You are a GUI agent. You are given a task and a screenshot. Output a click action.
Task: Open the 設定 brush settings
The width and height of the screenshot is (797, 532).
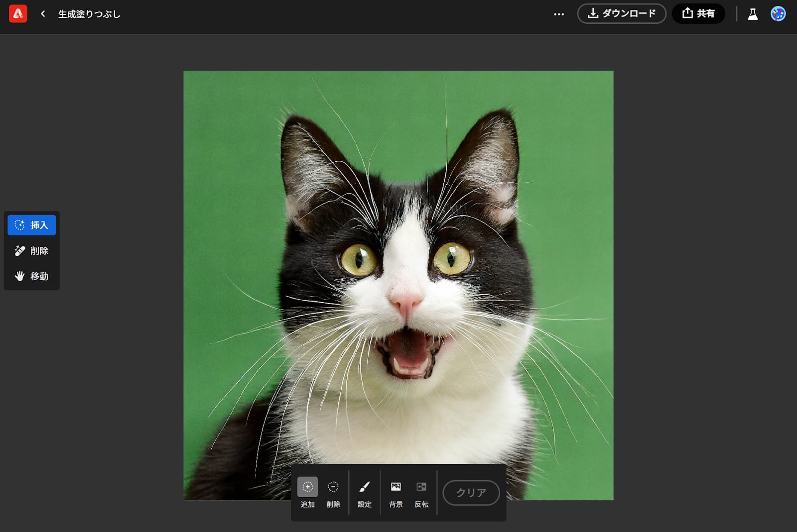pyautogui.click(x=365, y=487)
